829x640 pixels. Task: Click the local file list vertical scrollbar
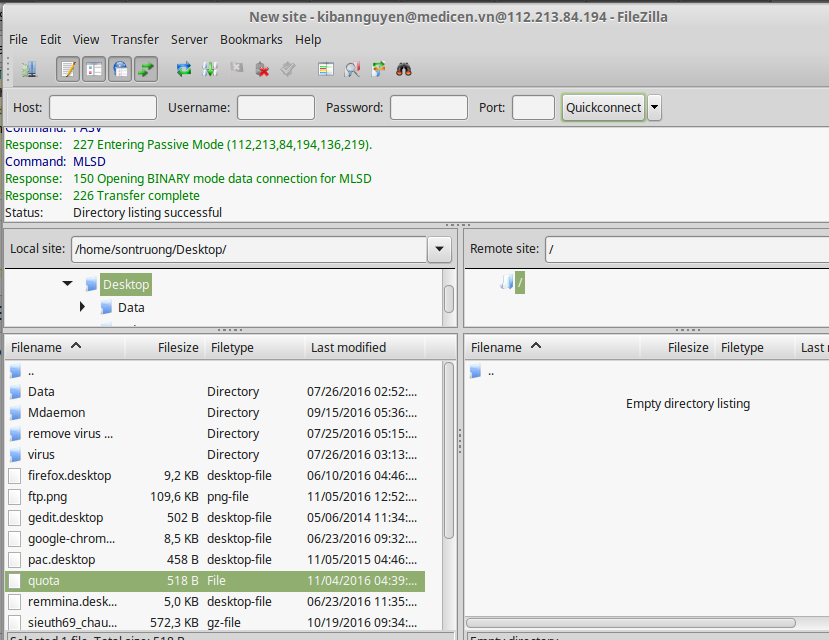point(449,450)
